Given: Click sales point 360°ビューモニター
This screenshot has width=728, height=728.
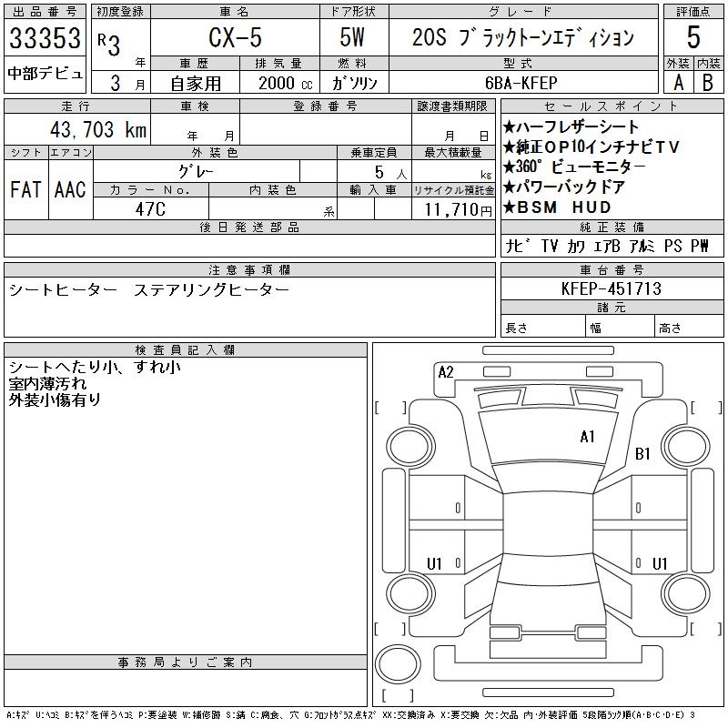Looking at the screenshot, I should [574, 167].
